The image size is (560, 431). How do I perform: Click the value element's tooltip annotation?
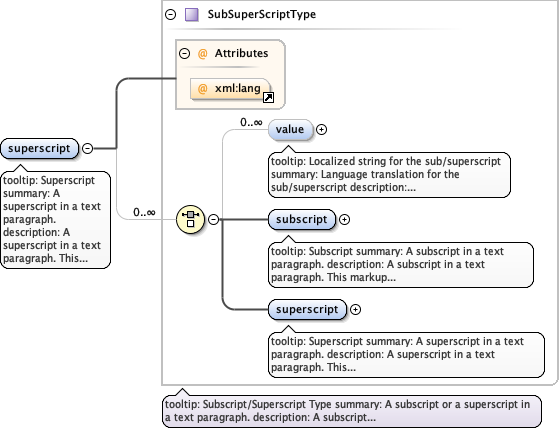(x=389, y=175)
